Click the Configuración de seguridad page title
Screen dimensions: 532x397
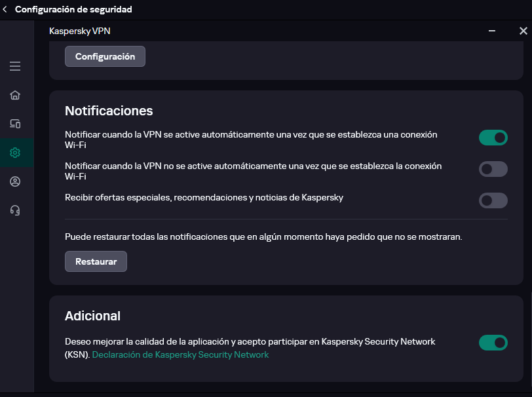pyautogui.click(x=73, y=10)
